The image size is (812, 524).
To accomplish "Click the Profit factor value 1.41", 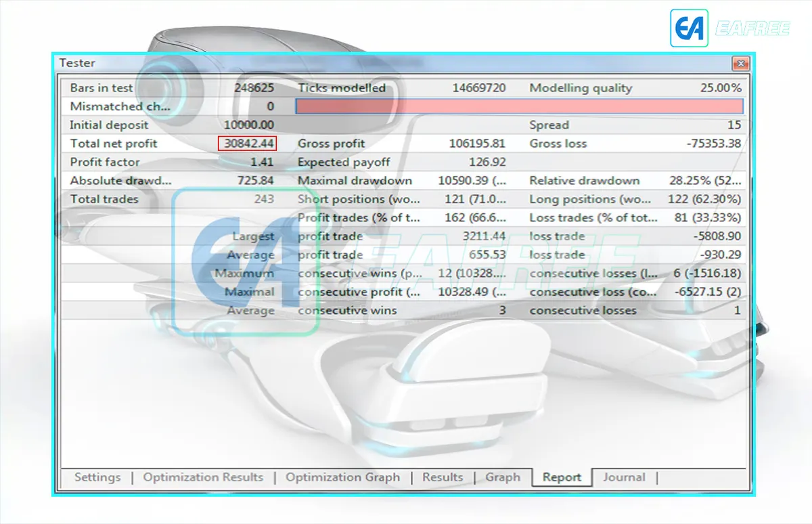I will coord(262,162).
